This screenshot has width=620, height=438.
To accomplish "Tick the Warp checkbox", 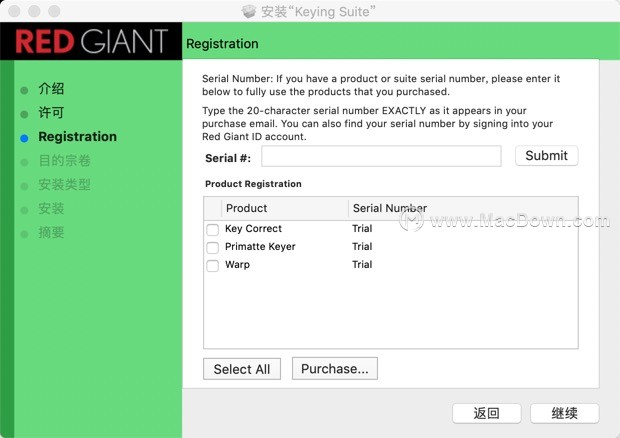I will (212, 266).
